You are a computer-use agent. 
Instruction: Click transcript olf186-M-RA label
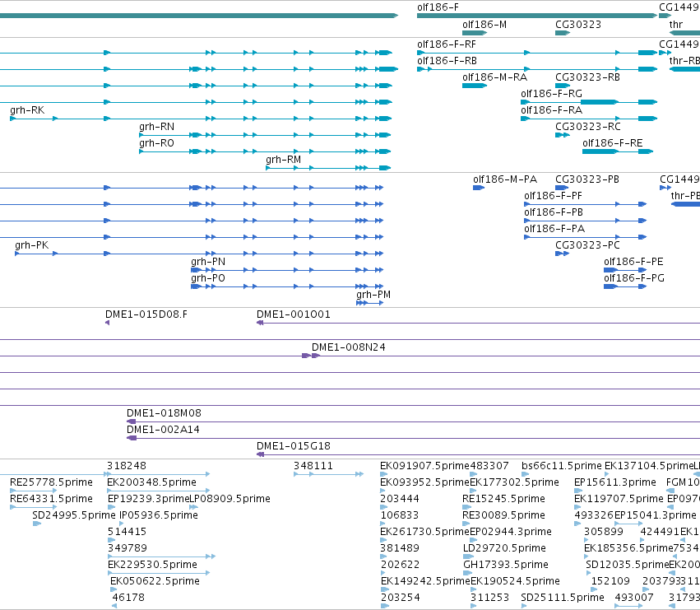click(x=494, y=77)
